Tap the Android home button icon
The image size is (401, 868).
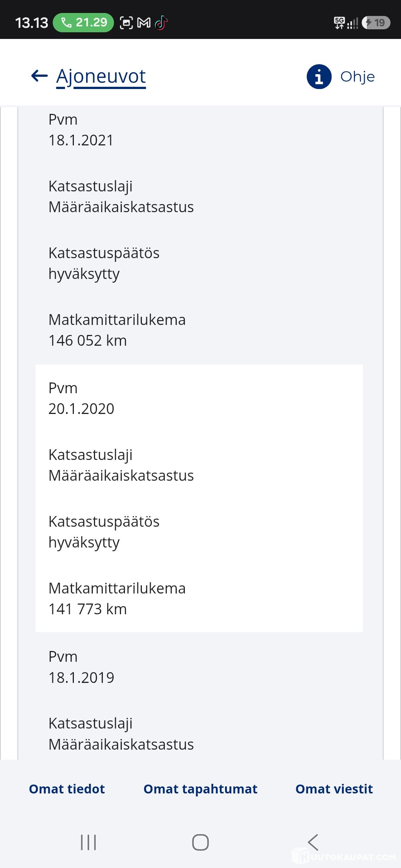tap(200, 842)
